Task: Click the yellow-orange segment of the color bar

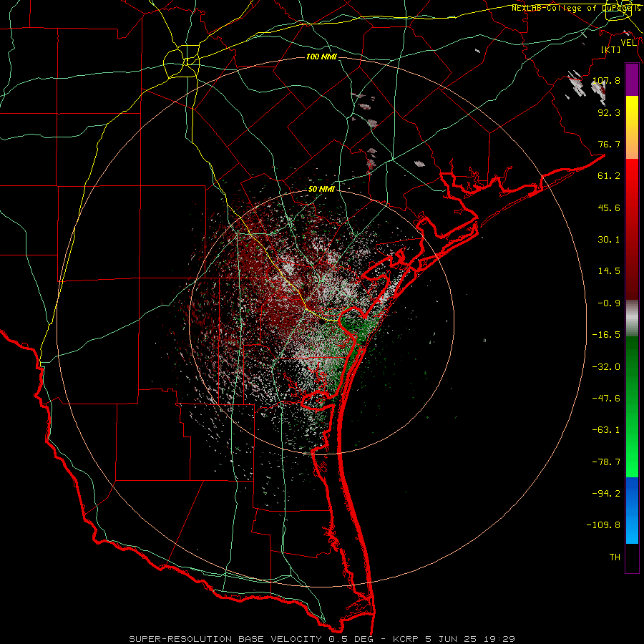Action: coord(632,127)
